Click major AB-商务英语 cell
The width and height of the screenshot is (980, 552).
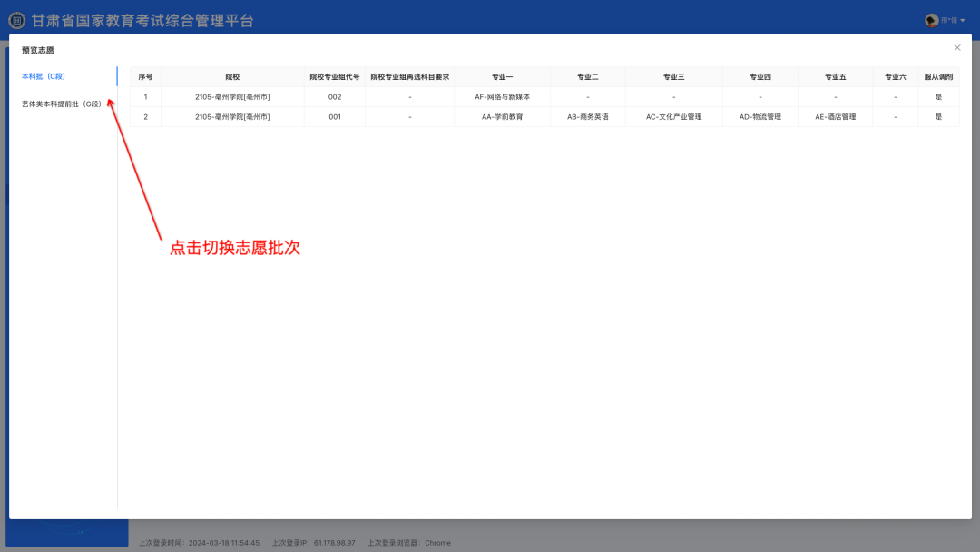(588, 116)
